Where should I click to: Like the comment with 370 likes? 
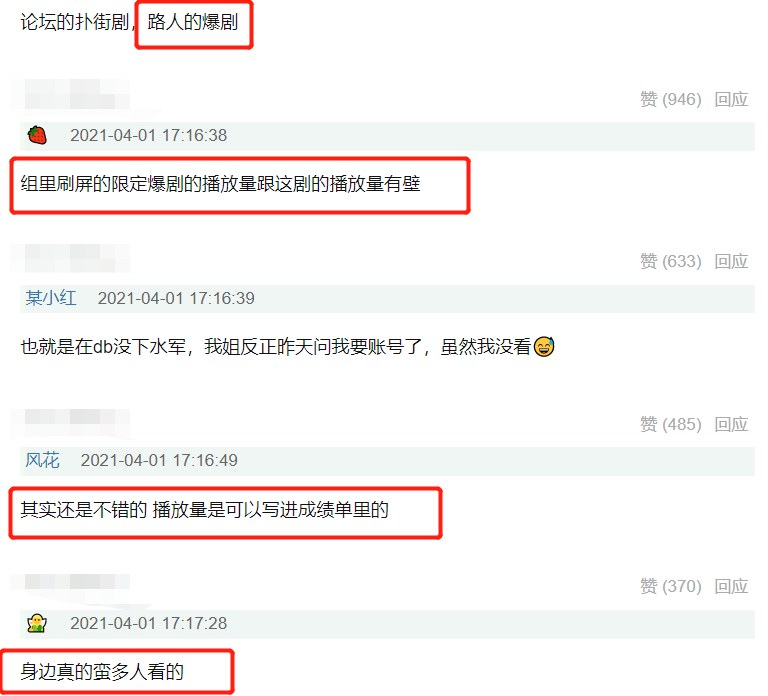click(x=671, y=586)
